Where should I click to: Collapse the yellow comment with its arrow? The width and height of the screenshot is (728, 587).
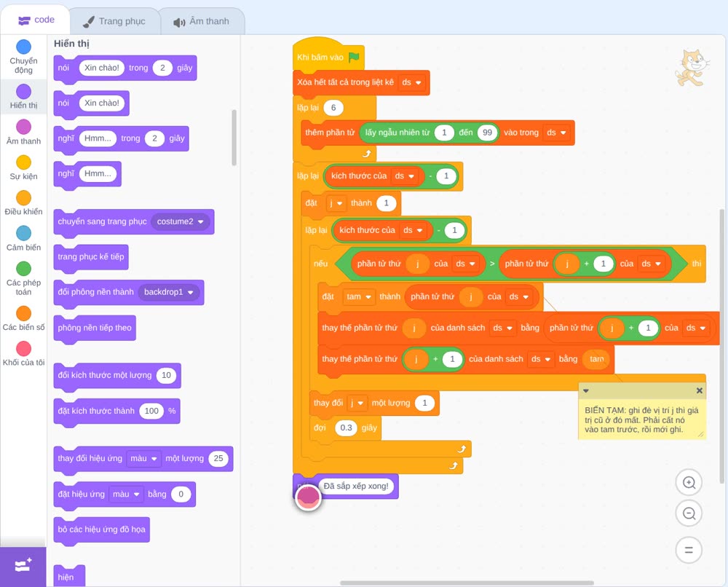tap(586, 391)
